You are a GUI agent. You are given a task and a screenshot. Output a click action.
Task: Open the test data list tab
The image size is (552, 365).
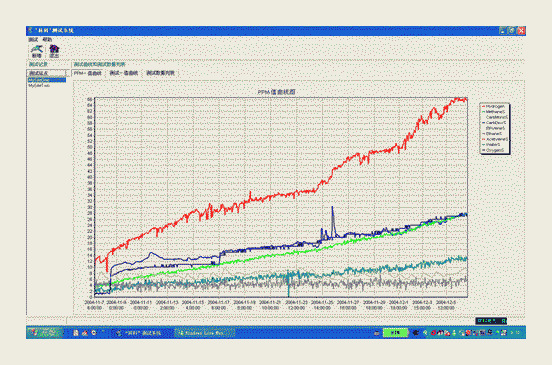[x=160, y=73]
